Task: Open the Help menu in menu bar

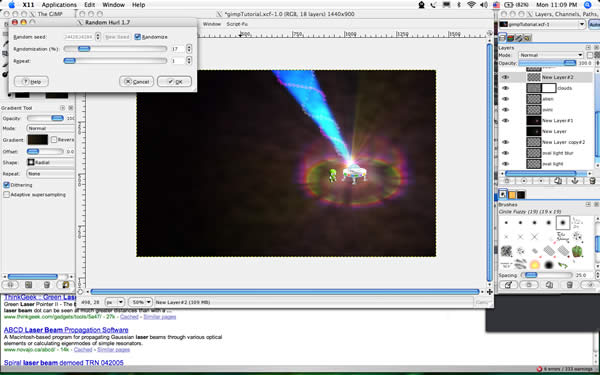Action: 139,5
